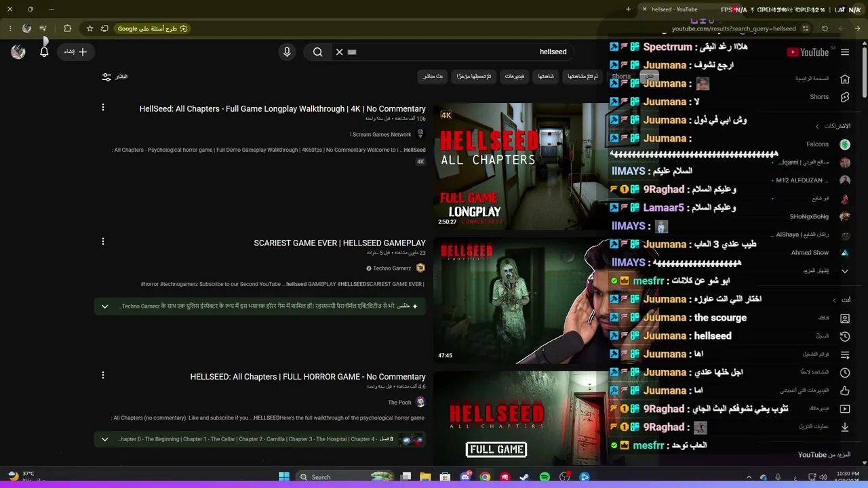Open options menu for FULL HORROR GAME video
This screenshot has width=868, height=488.
(103, 375)
